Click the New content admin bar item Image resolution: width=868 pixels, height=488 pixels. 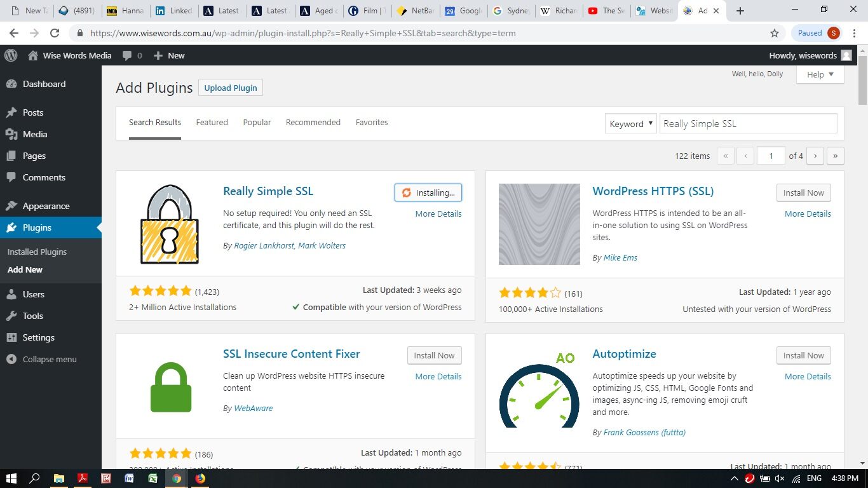click(x=169, y=55)
